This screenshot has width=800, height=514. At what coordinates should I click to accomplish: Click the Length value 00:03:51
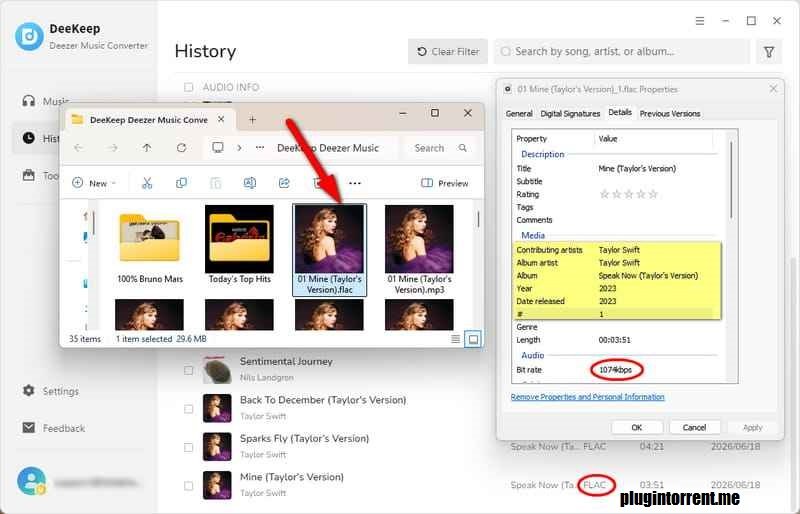(x=614, y=340)
